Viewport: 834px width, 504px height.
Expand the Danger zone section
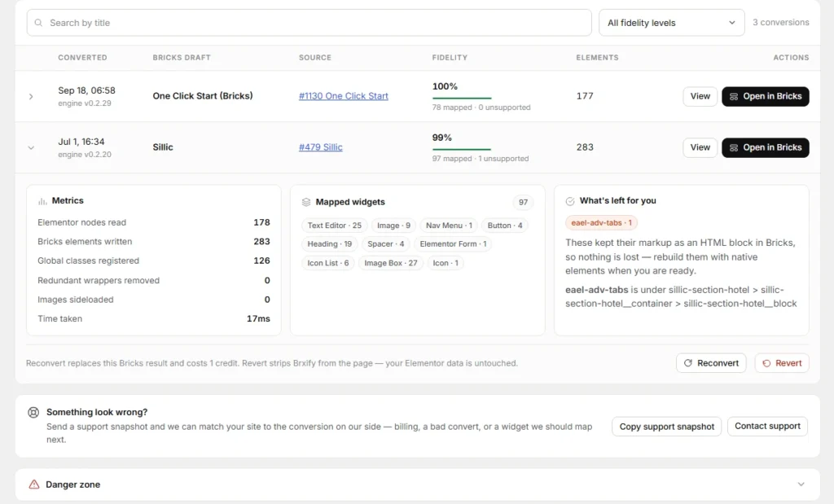801,484
